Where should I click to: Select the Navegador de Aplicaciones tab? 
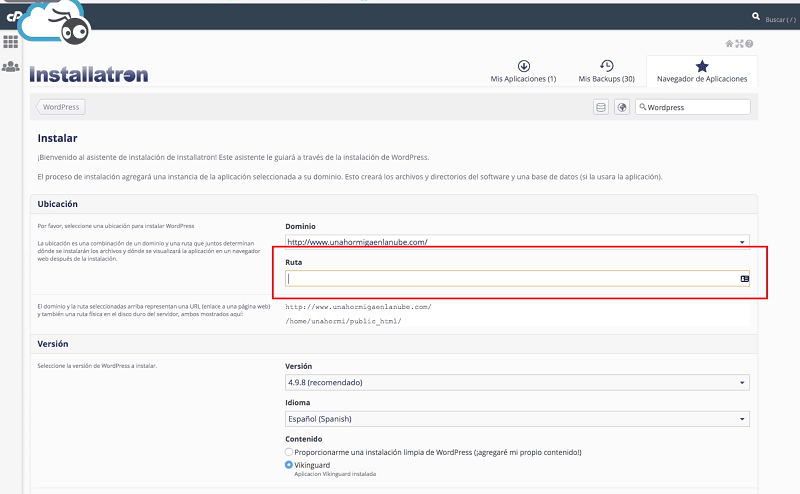[x=702, y=71]
